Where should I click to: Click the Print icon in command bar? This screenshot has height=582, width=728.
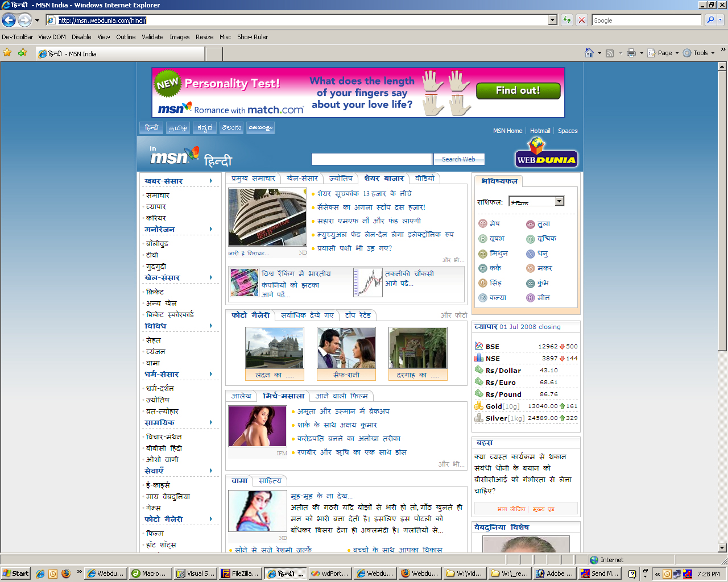point(631,53)
